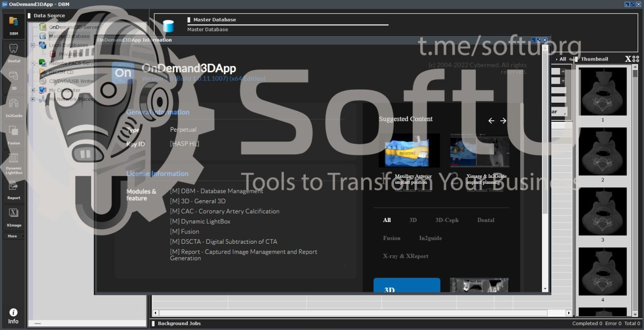The width and height of the screenshot is (644, 330).
Task: Select CD/DVD/USB Writer in the tree
Action: [72, 81]
